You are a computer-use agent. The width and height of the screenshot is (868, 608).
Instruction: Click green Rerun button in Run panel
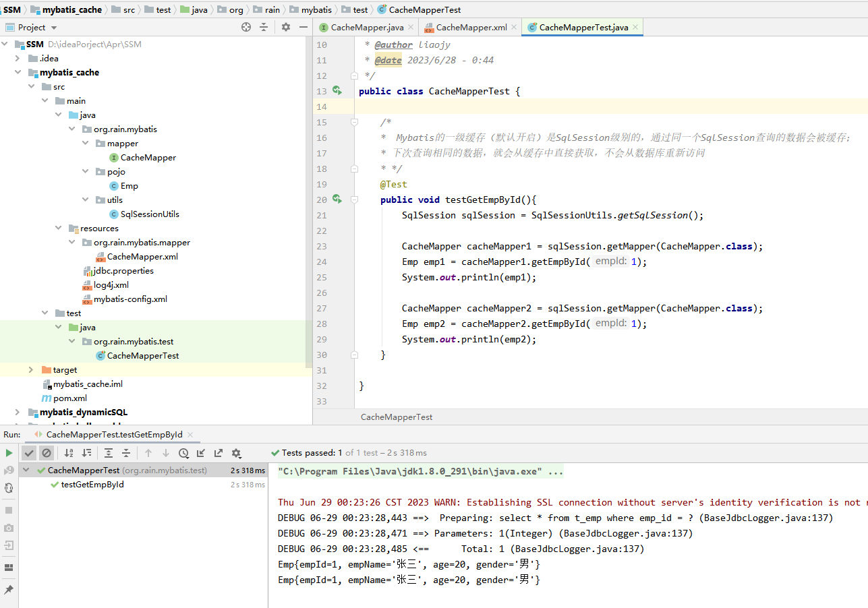9,453
